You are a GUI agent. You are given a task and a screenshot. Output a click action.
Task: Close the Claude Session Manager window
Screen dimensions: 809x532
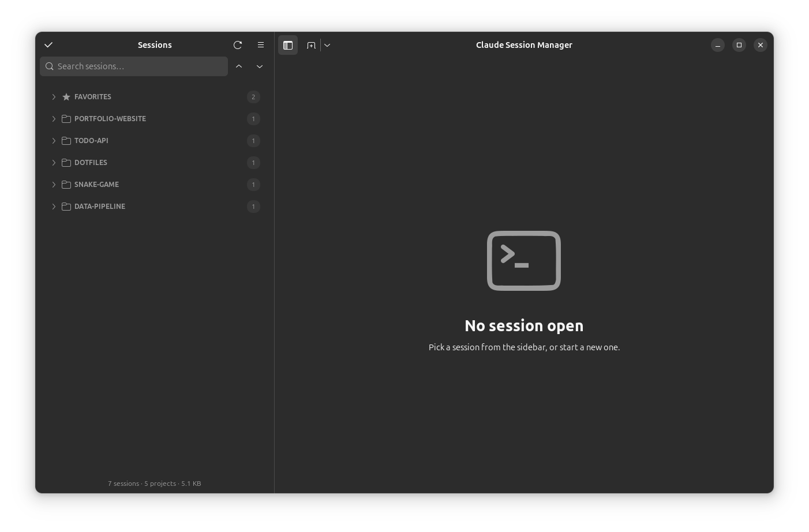point(761,45)
